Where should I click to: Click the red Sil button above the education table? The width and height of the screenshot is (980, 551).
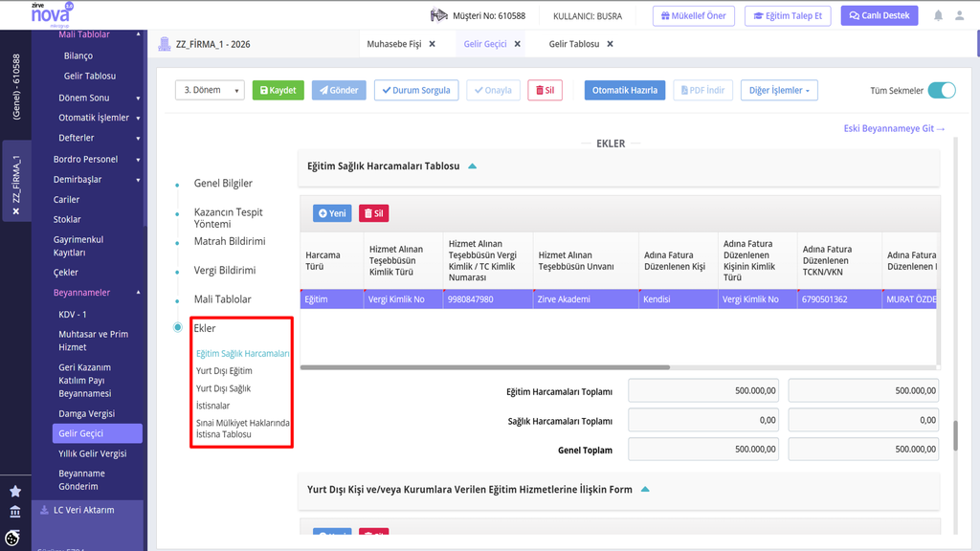[x=374, y=213]
